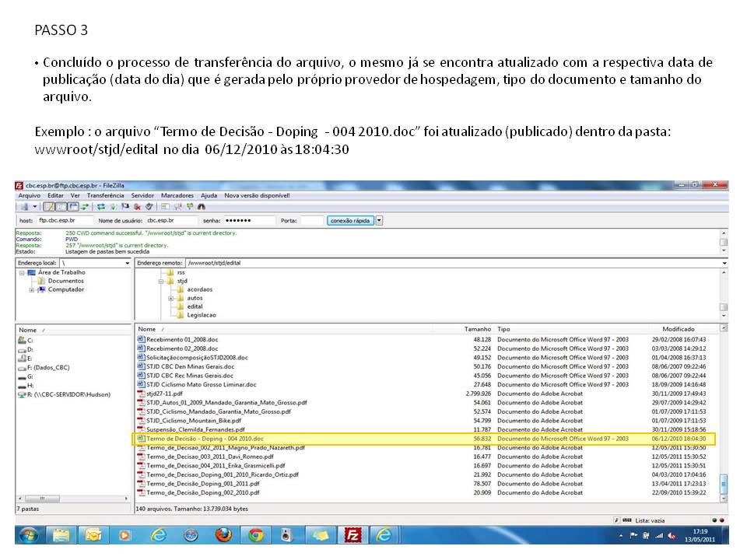Click the binoculars search icon
This screenshot has height=560, width=747.
(202, 207)
